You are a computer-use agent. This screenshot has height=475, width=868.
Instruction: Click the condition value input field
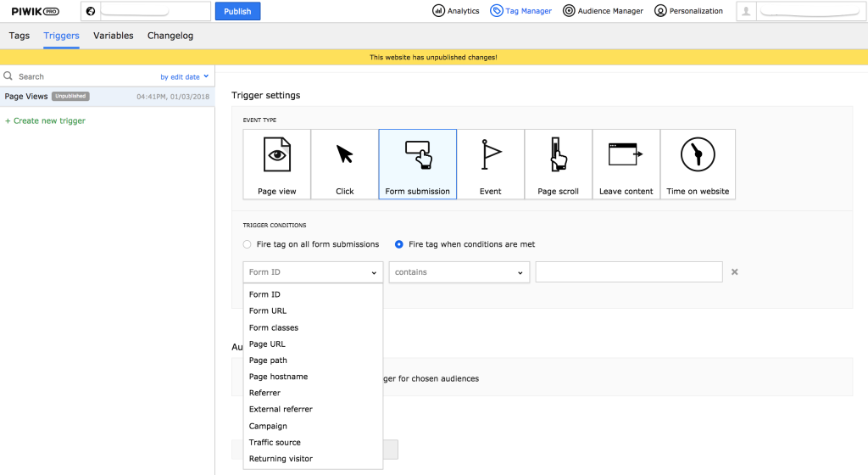click(629, 271)
